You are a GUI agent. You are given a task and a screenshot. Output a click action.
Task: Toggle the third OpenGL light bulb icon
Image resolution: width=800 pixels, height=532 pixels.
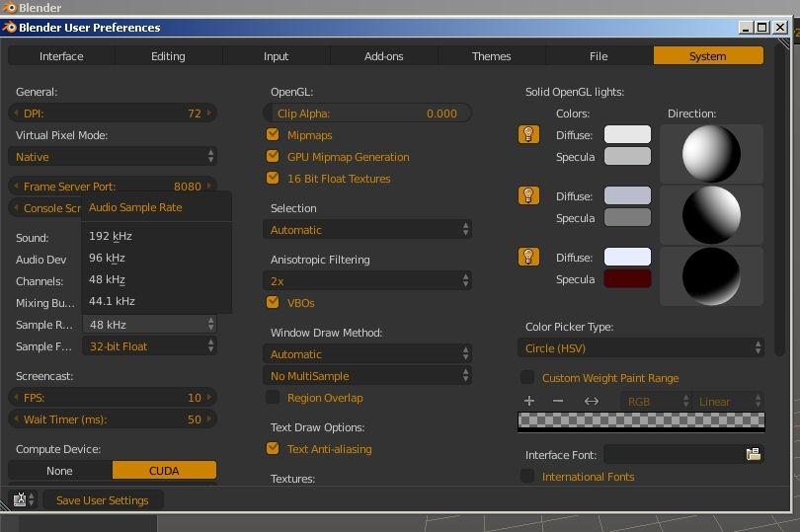528,258
